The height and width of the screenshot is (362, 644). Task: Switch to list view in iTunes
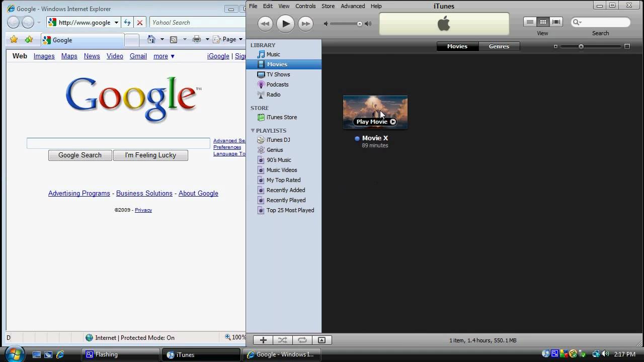(x=530, y=22)
